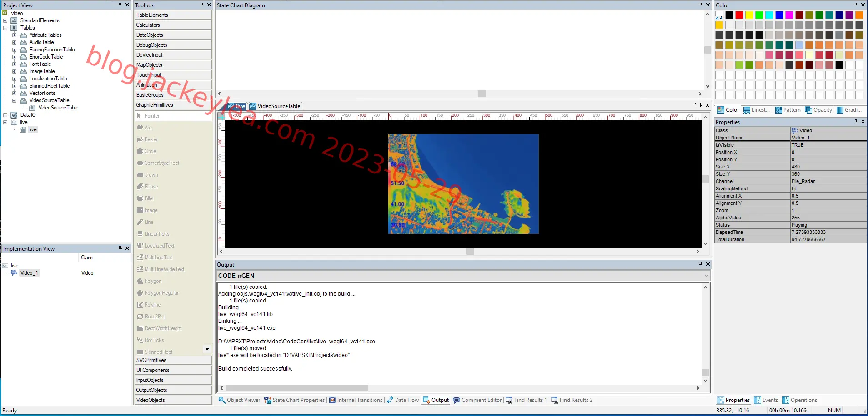Click the Data Flow tab icon
868x416 pixels.
coord(390,400)
